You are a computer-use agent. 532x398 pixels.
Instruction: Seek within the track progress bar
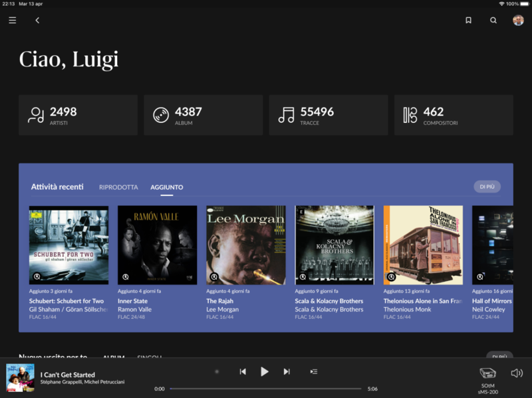[x=266, y=389]
